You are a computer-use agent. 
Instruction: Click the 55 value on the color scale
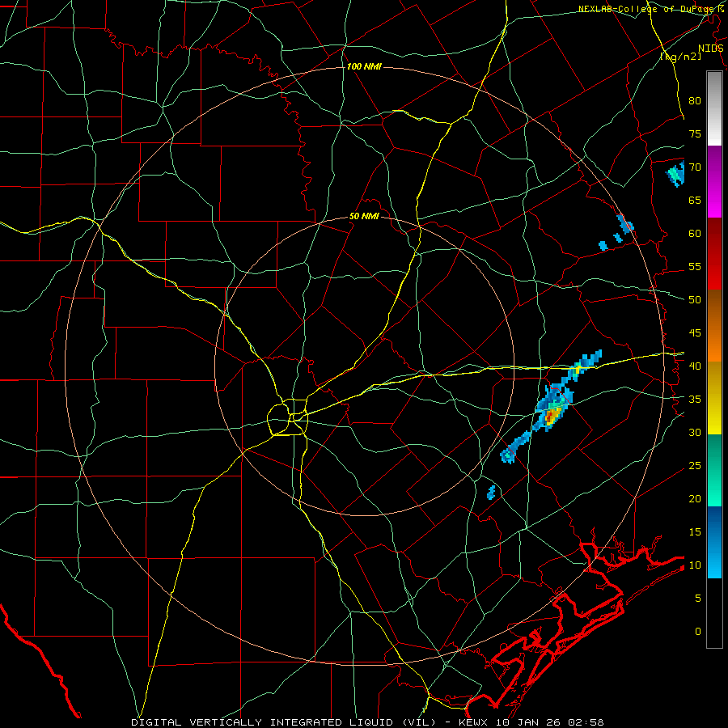tap(695, 266)
